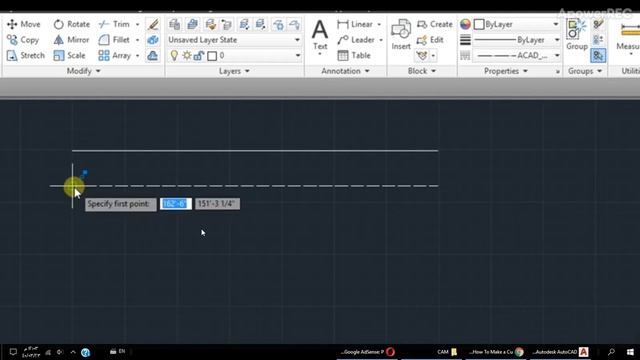
Task: Click the Explode icon in Modify panel
Action: (153, 40)
